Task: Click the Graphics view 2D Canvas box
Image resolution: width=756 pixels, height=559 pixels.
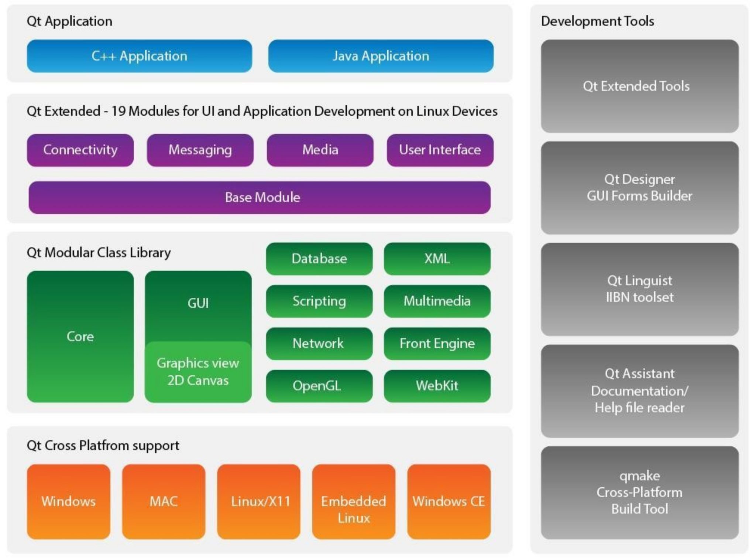Action: (x=198, y=372)
